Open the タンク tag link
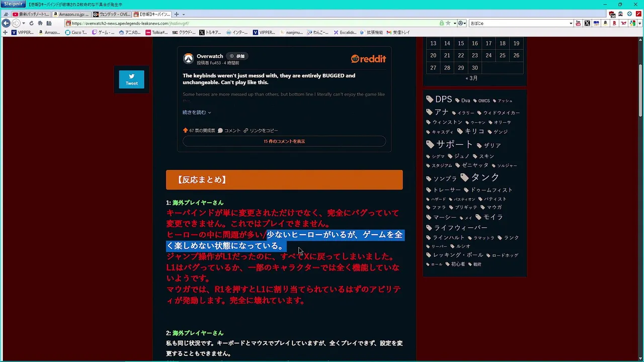 point(479,177)
